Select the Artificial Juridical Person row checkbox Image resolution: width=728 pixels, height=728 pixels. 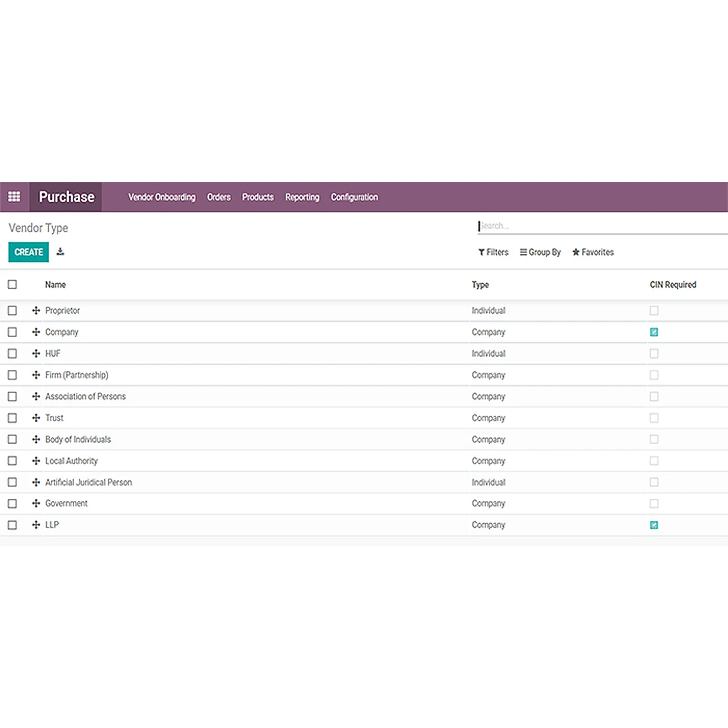click(12, 482)
